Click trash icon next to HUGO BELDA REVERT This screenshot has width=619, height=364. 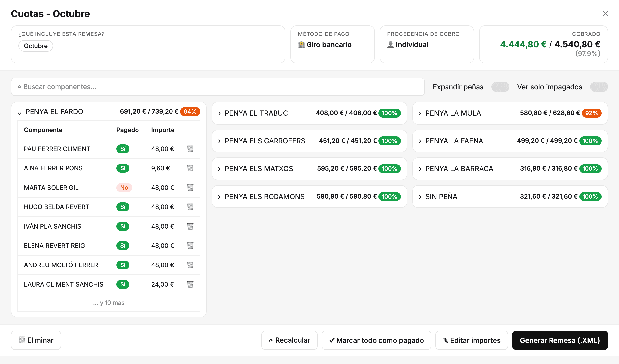click(190, 207)
